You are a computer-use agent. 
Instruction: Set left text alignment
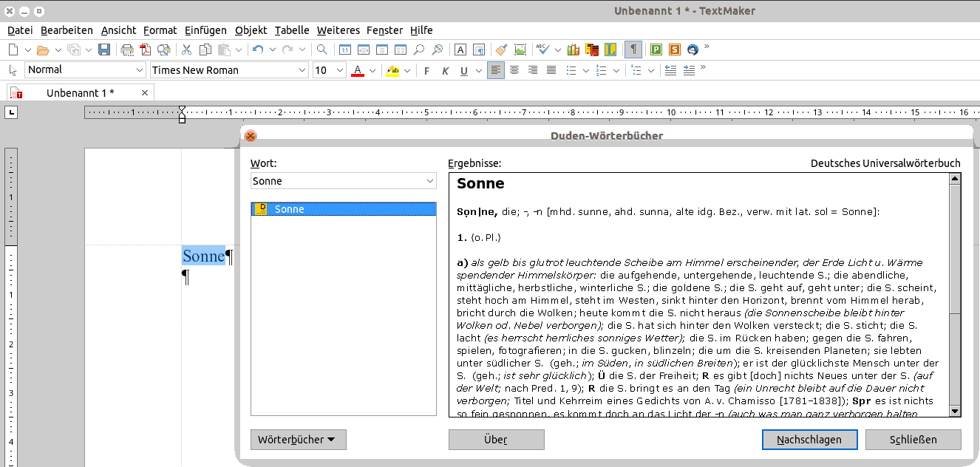[x=496, y=70]
